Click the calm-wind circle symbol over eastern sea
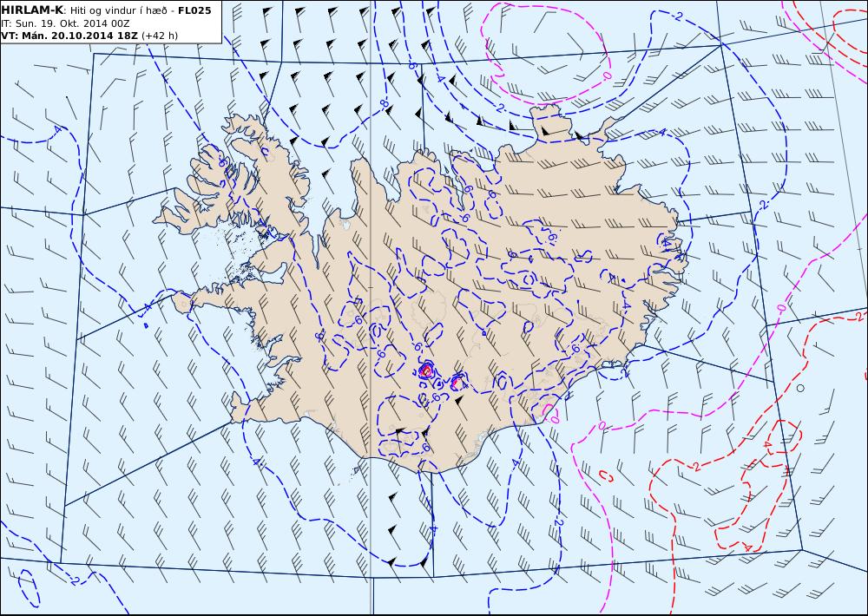The image size is (868, 616). (800, 389)
